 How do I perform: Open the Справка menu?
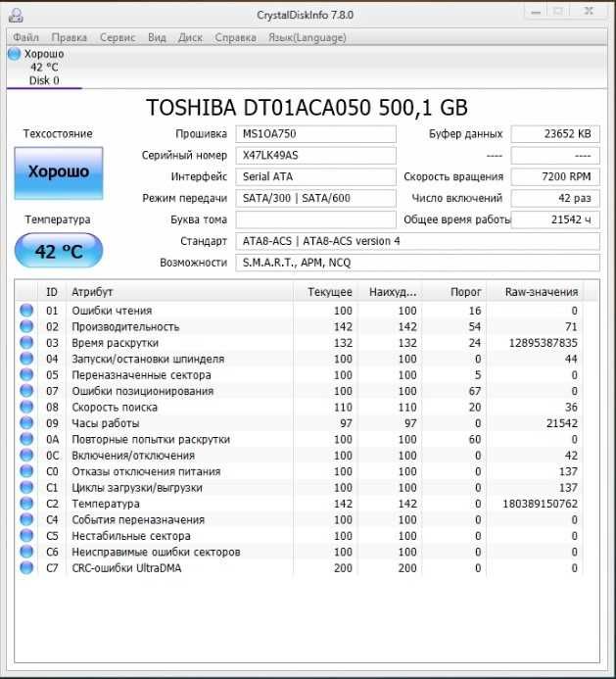[x=235, y=37]
